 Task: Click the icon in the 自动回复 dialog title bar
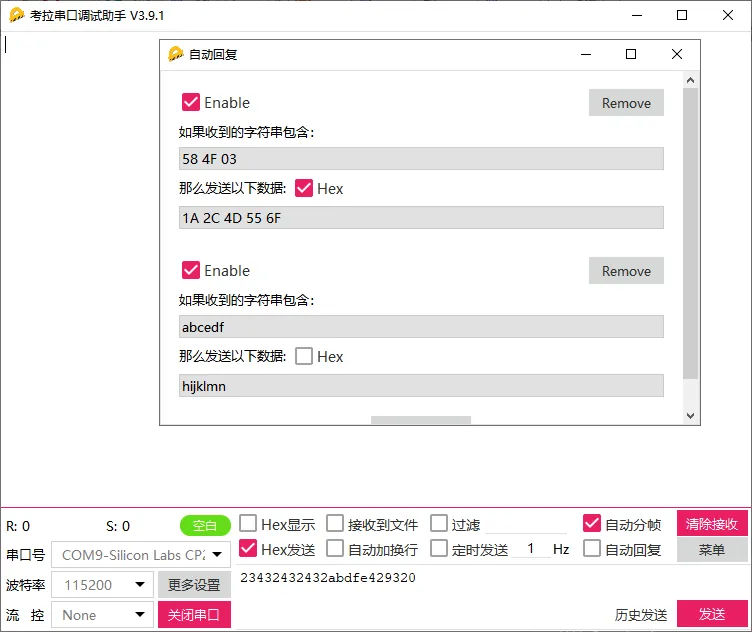tap(176, 54)
